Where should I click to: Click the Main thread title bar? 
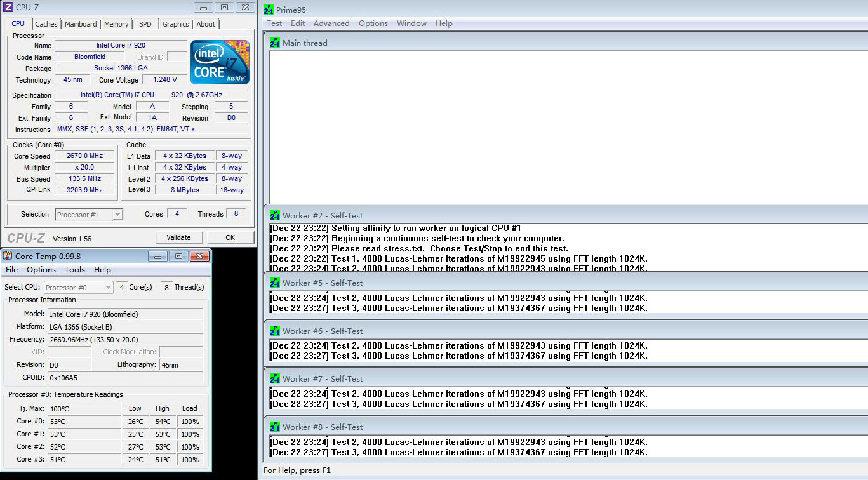[x=566, y=43]
